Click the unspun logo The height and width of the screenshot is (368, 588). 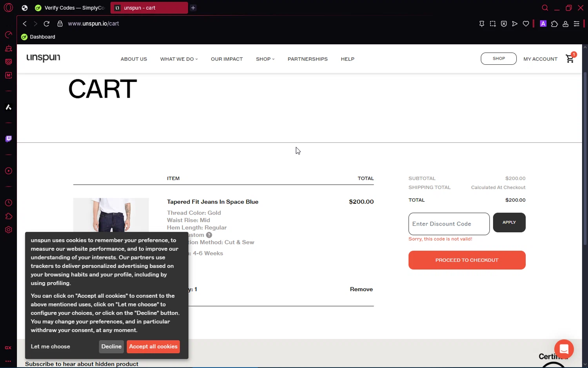[43, 58]
